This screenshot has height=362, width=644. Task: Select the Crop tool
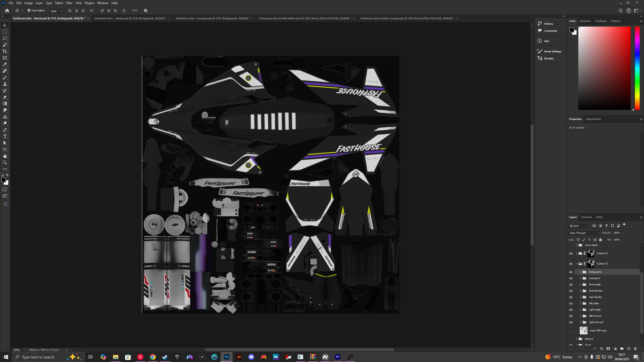coord(5,51)
